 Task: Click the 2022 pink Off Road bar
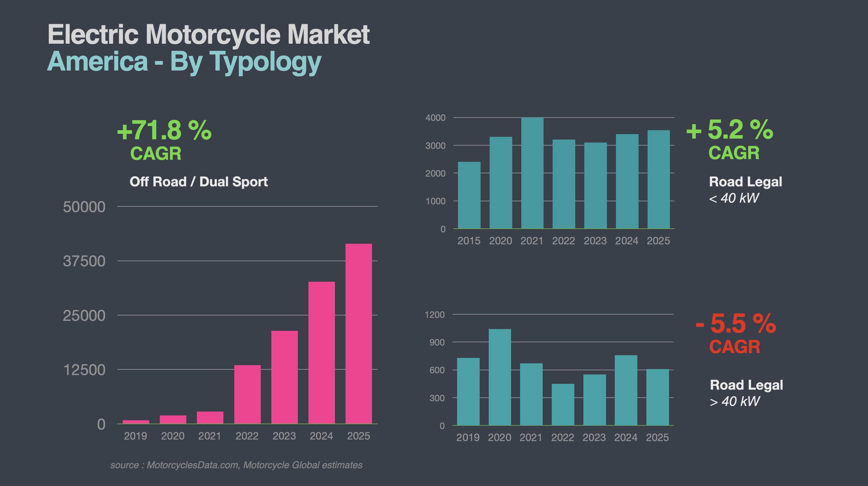tap(247, 394)
